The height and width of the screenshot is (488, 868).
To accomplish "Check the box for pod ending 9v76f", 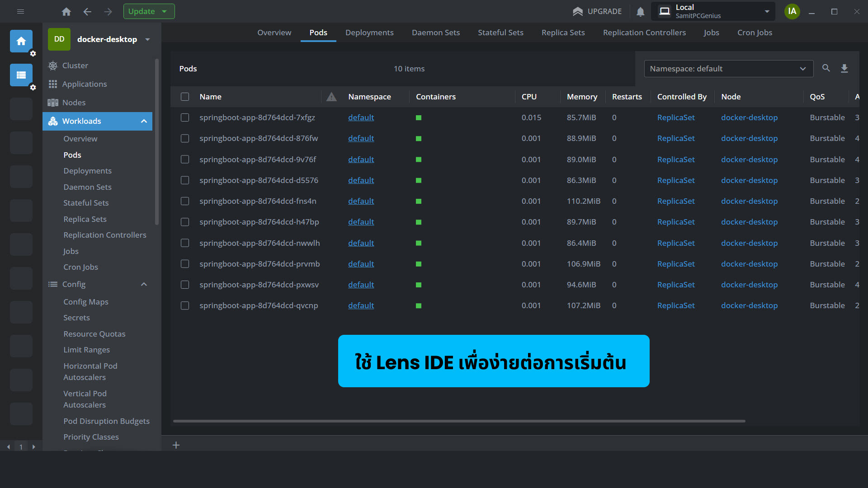I will (x=185, y=160).
